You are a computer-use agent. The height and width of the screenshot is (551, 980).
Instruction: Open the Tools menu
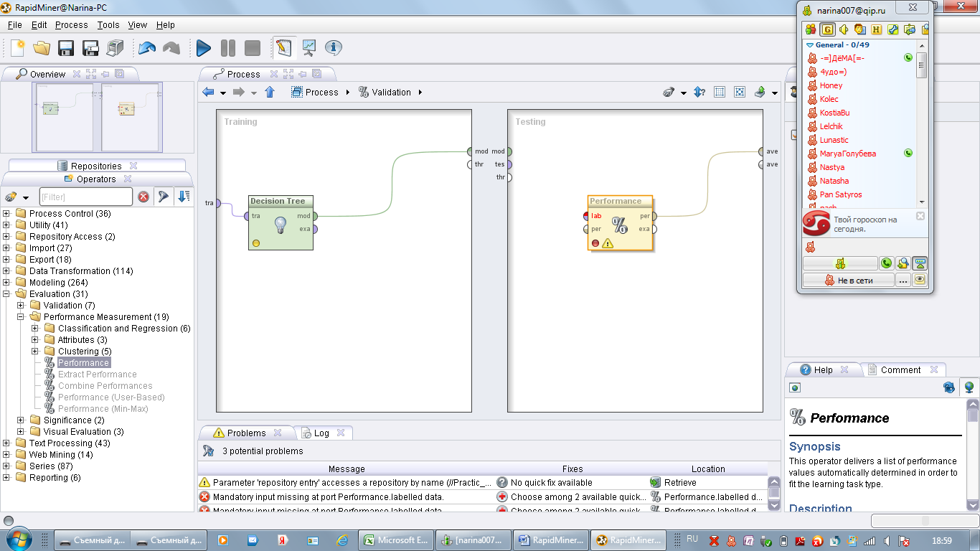[108, 24]
